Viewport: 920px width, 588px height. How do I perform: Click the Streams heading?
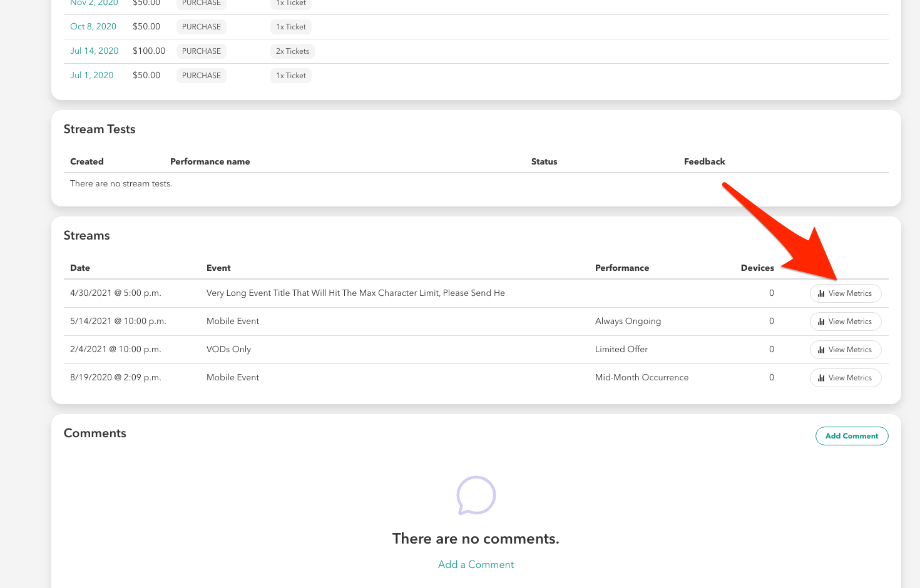[x=87, y=235]
